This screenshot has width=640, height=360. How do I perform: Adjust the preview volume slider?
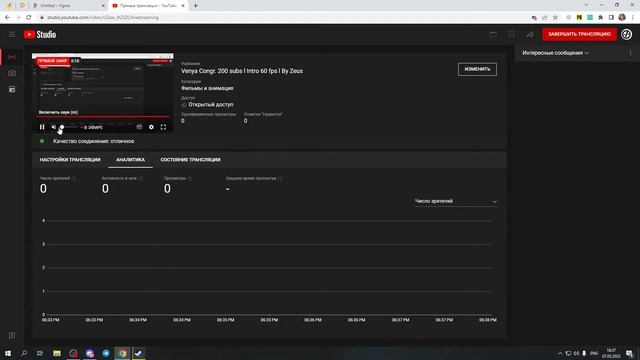69,127
